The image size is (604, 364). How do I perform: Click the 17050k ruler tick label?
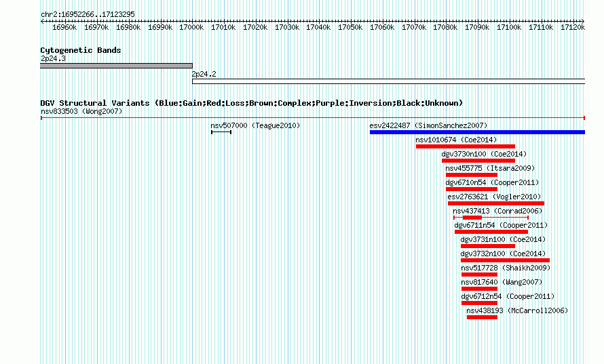350,27
